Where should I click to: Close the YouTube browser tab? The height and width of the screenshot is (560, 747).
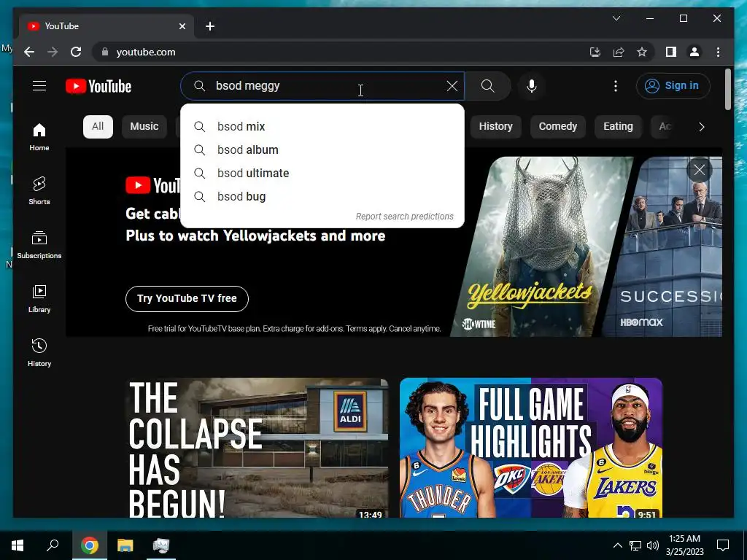182,26
